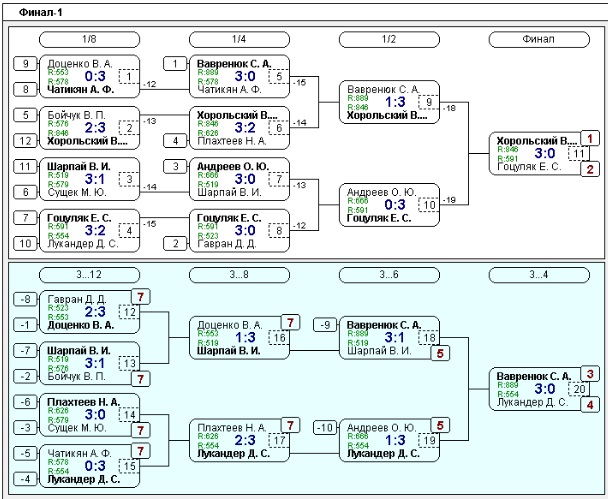The width and height of the screenshot is (608, 499).
Task: Select the Финал round header
Action: [x=539, y=39]
